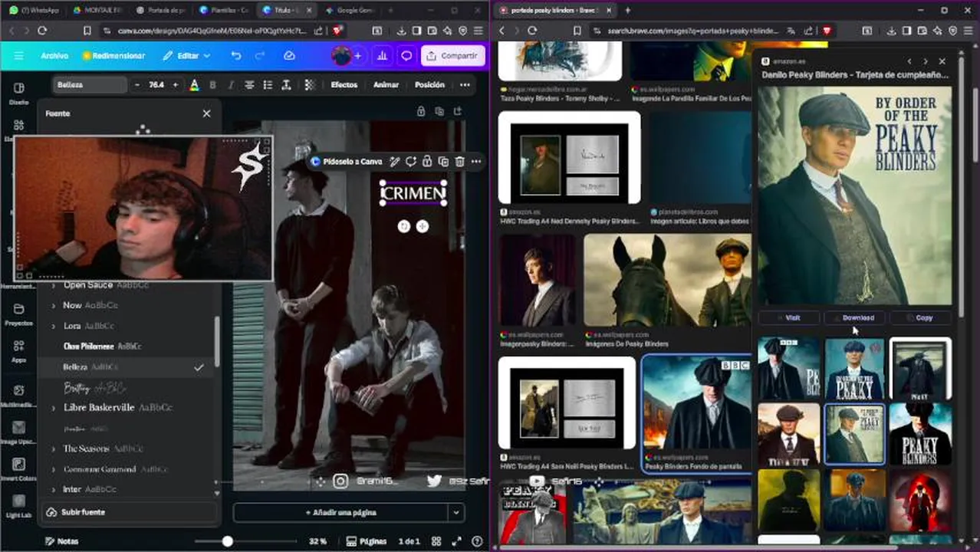Viewport: 980px width, 552px height.
Task: Open floating toolbar more options
Action: coord(476,162)
